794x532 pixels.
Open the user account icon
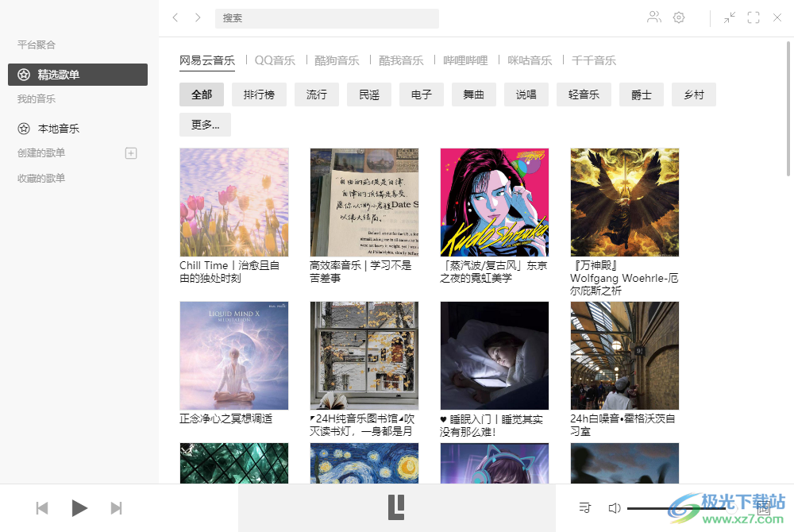pyautogui.click(x=653, y=17)
